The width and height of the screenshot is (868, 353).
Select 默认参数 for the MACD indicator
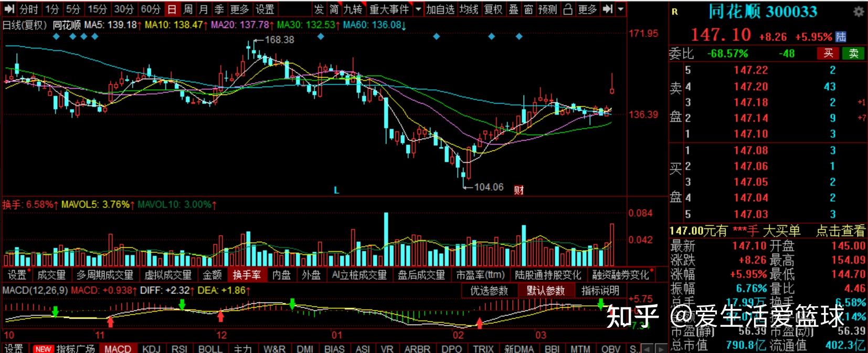[x=546, y=290]
